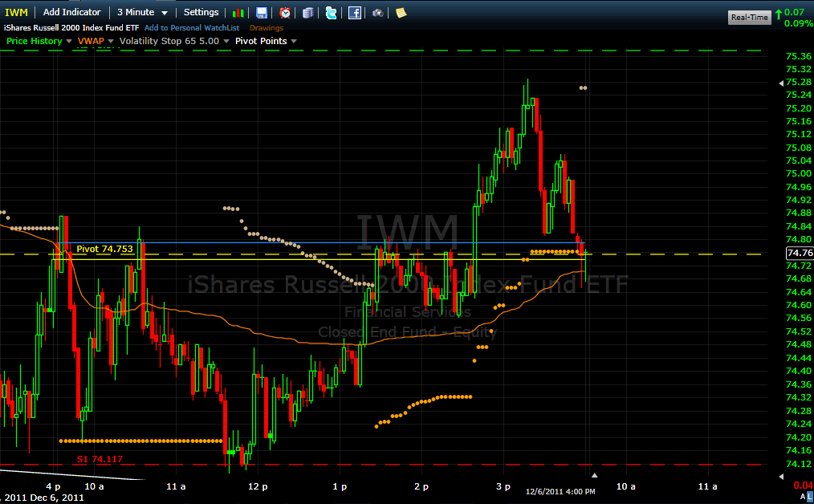
Task: Click the white triangle marker on the time axis
Action: point(594,475)
